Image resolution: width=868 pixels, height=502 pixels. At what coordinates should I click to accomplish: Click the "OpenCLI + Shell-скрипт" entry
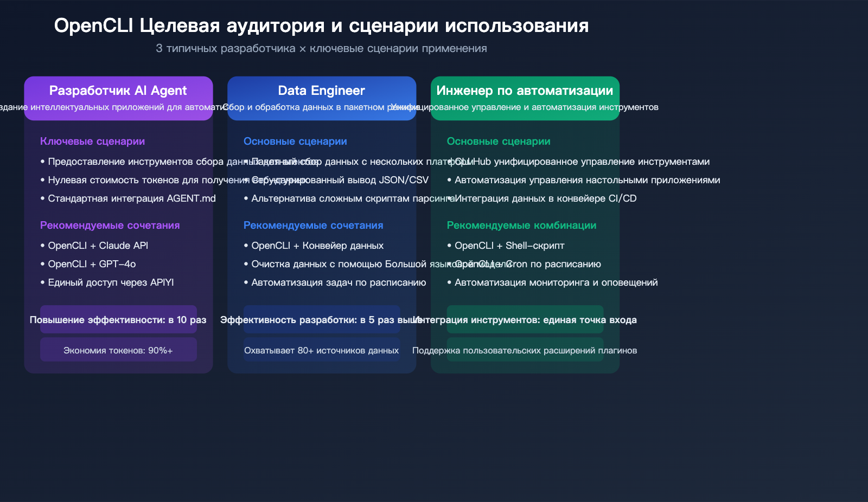click(508, 245)
